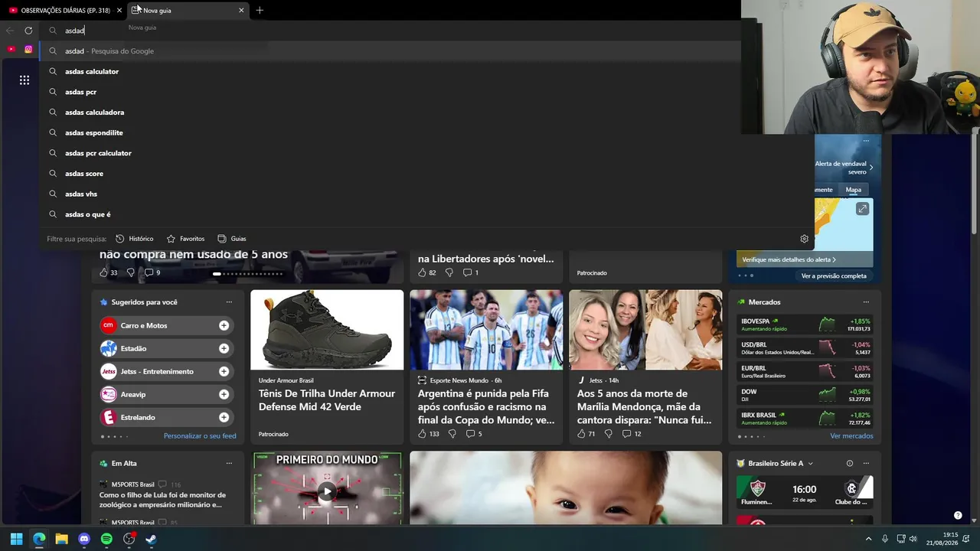980x551 pixels.
Task: Open the volume control in system tray
Action: coord(913,539)
